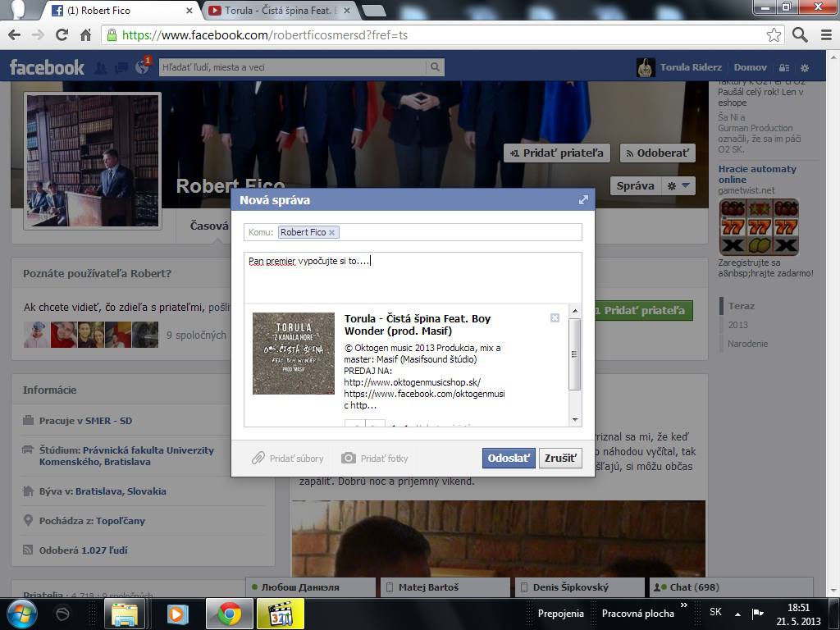Screen dimensions: 840x630
Task: Open the gear dropdown next to Správa
Action: coord(678,186)
